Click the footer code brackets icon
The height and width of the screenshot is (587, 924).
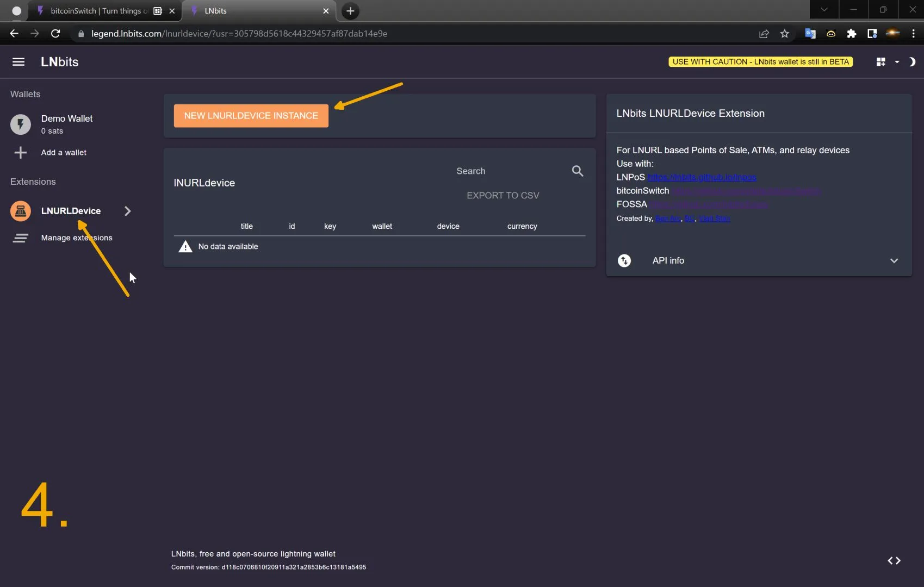(x=894, y=561)
